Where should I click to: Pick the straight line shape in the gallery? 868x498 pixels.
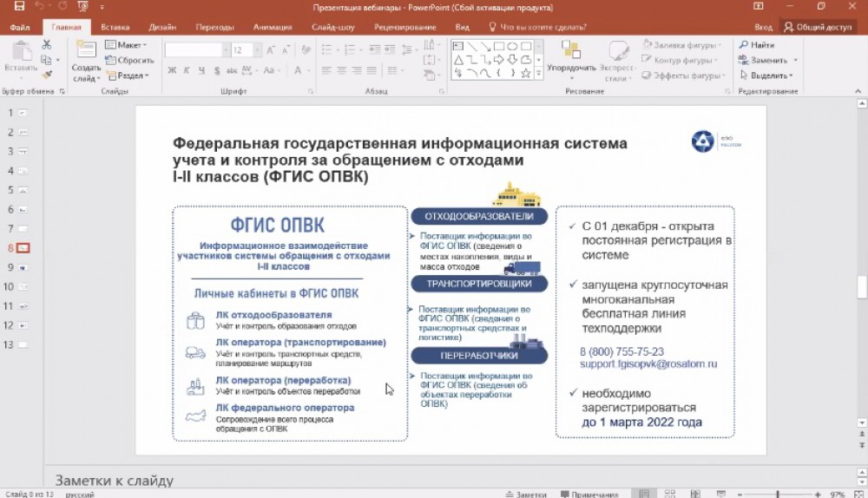click(x=471, y=47)
